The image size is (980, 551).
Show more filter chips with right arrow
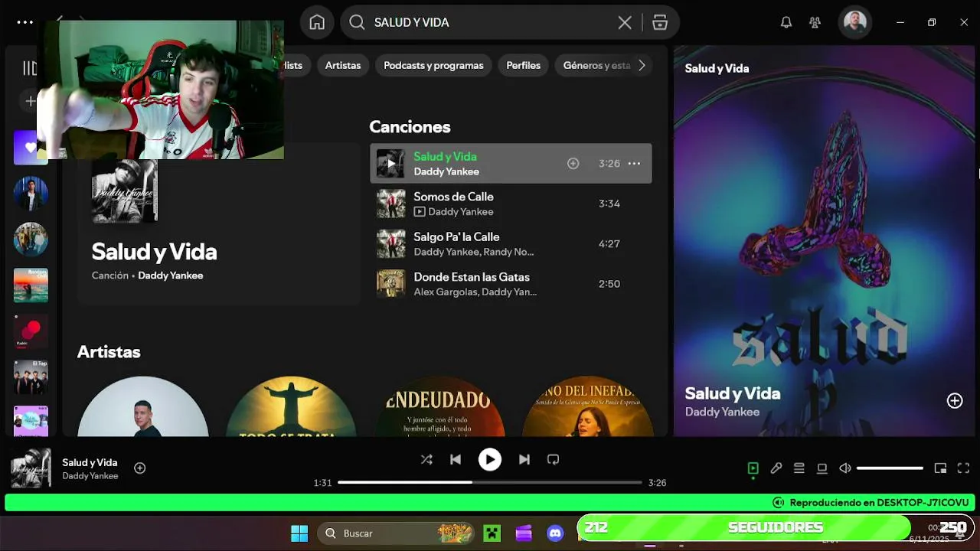click(x=642, y=65)
